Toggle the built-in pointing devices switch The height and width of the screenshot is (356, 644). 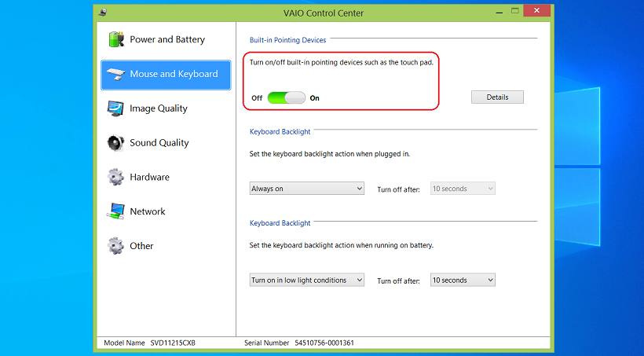(286, 98)
